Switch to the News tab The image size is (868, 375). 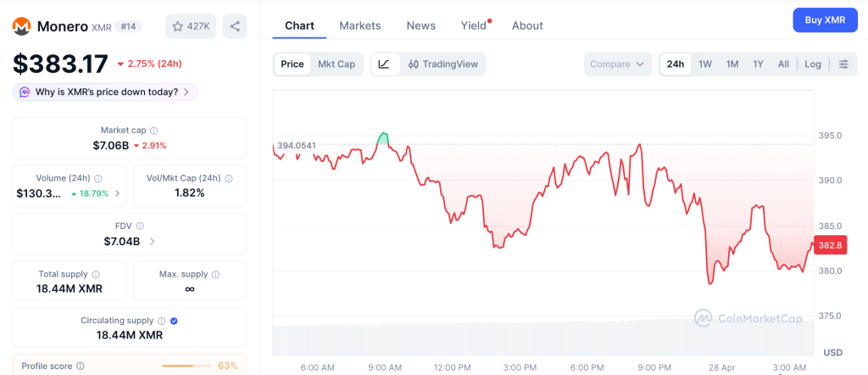(x=420, y=25)
